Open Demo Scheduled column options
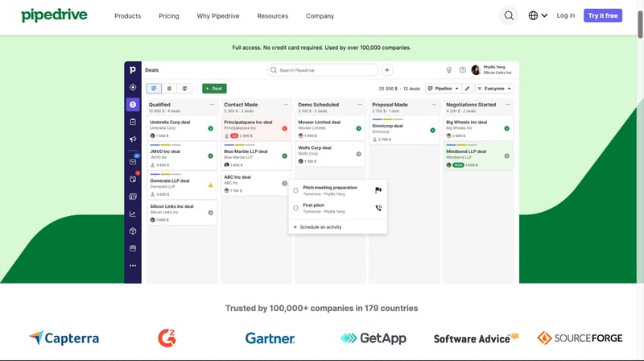 (360, 105)
